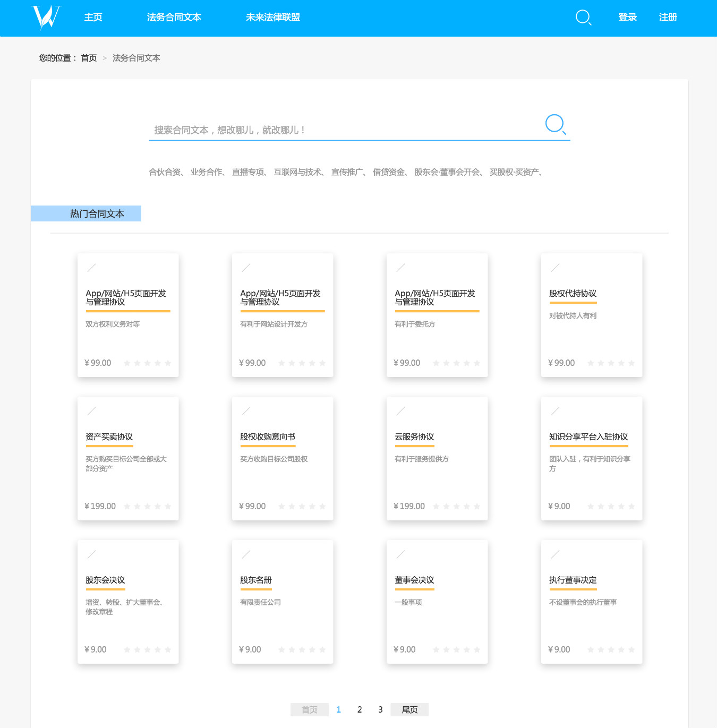
Task: Click the blue search icon beside search field
Action: (x=555, y=124)
